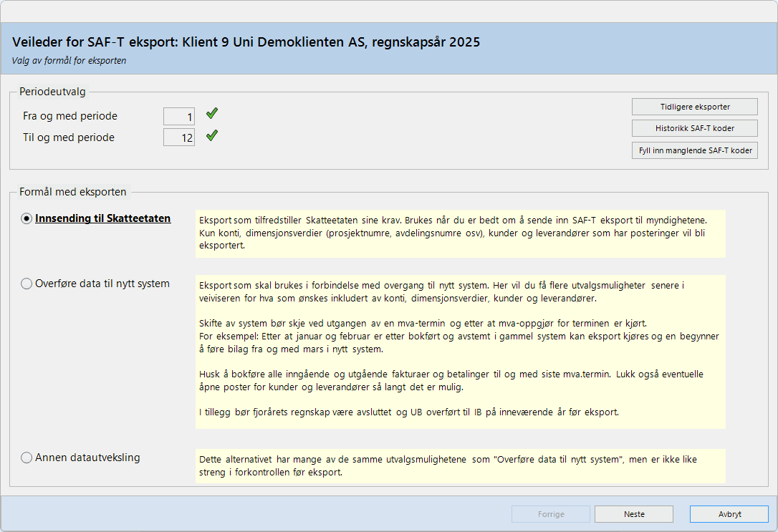This screenshot has height=532, width=778.
Task: Click the green checkmark beside Til og med periode
Action: [x=211, y=136]
